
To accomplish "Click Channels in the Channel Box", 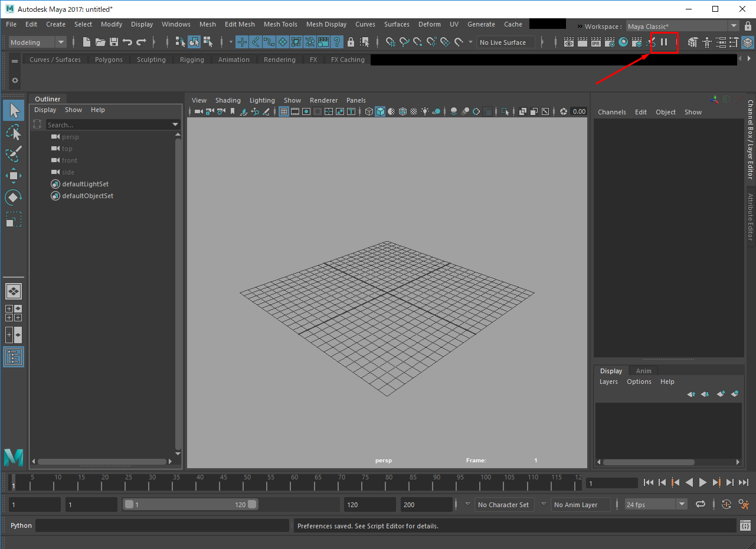I will click(612, 112).
